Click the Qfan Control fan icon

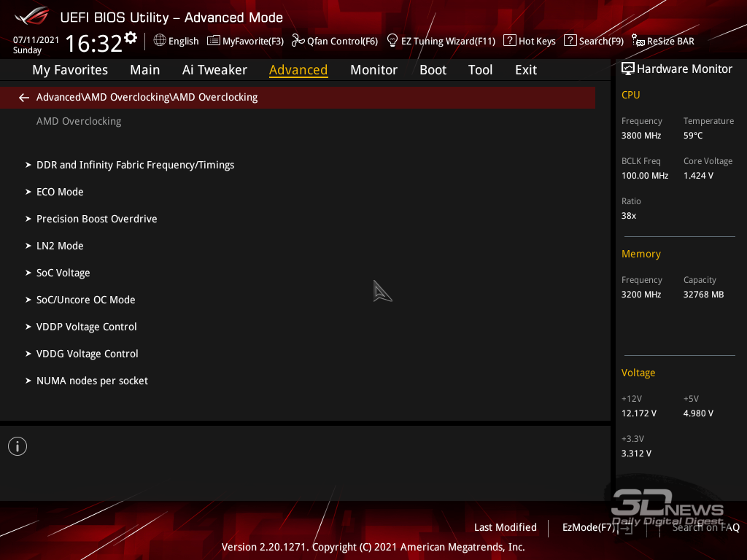298,41
